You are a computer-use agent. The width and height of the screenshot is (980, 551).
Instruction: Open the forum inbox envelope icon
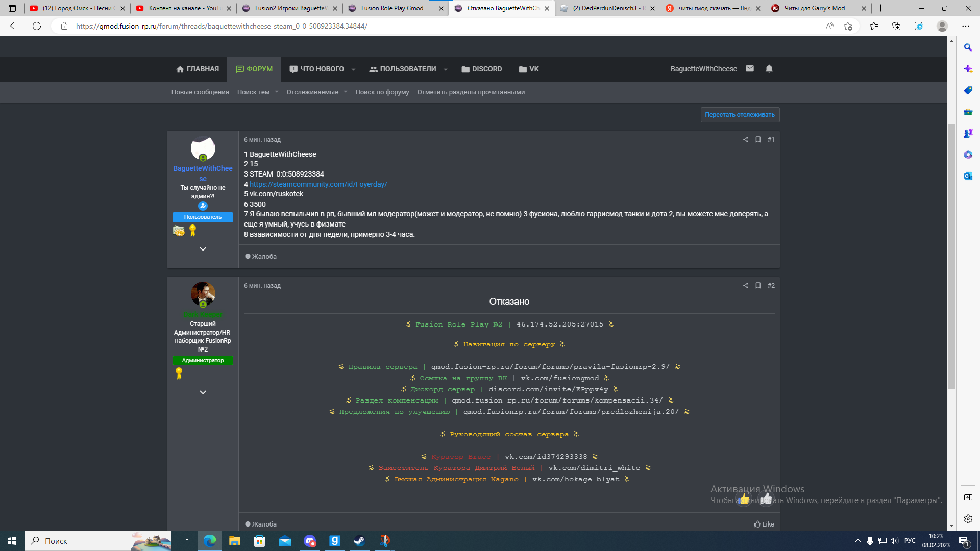pyautogui.click(x=749, y=69)
